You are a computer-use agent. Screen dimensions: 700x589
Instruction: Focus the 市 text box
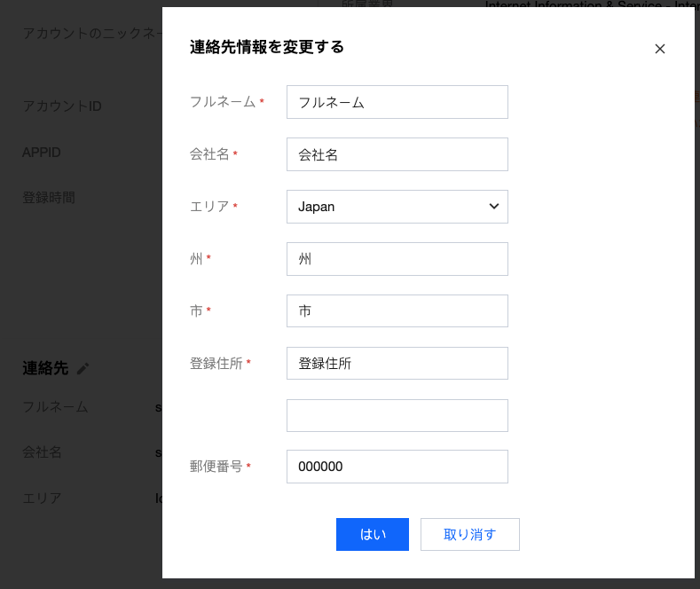[x=397, y=311]
